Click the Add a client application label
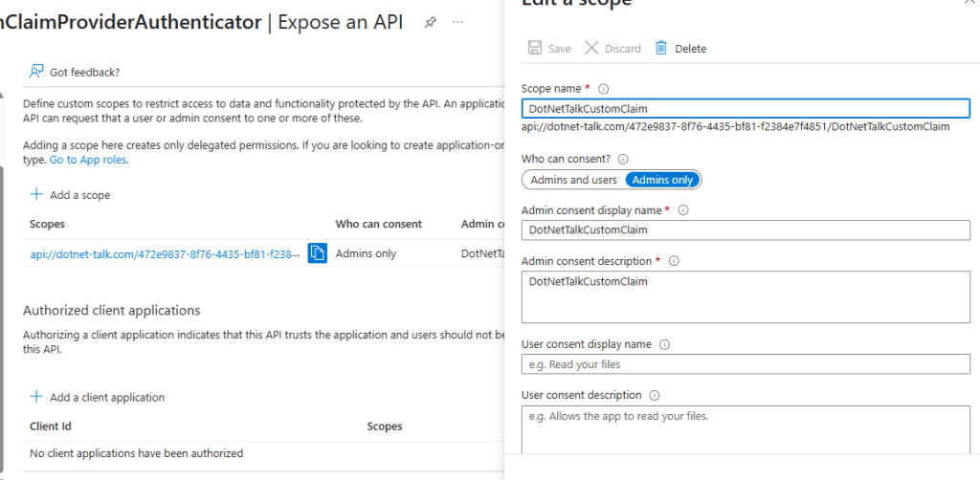 107,398
